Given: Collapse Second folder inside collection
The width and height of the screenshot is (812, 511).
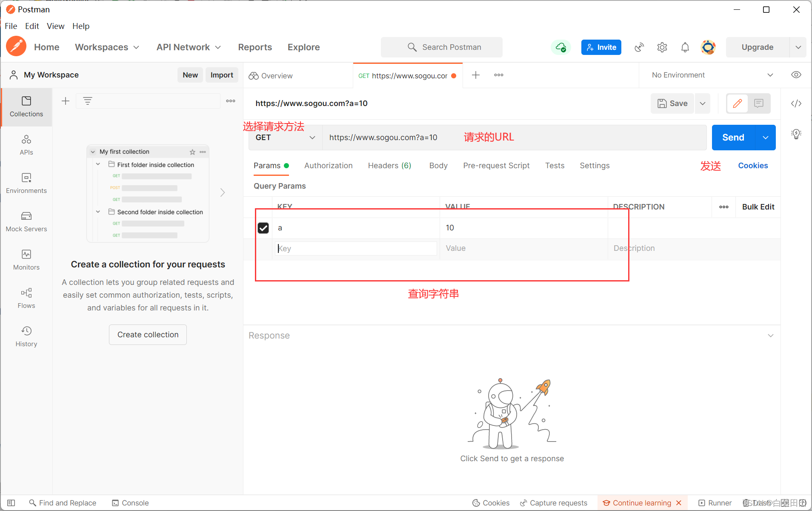Looking at the screenshot, I should click(98, 212).
